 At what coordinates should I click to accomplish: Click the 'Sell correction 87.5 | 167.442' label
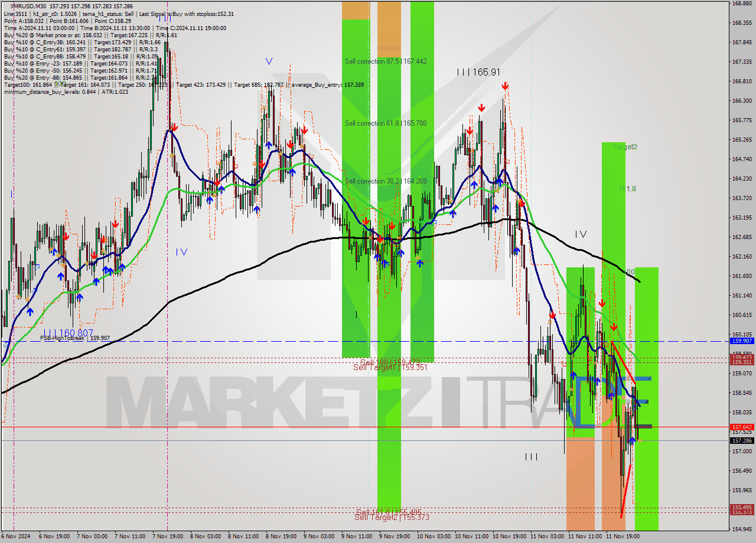coord(386,61)
